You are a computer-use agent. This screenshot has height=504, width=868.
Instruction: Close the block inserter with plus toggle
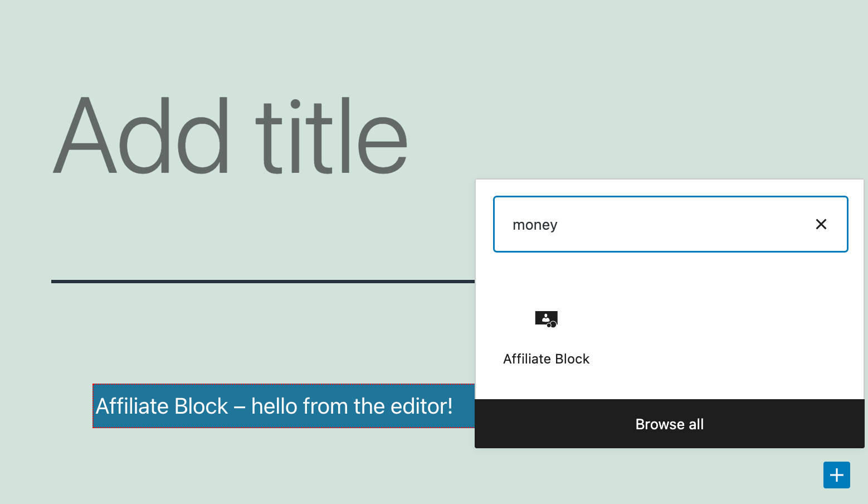[x=836, y=475]
